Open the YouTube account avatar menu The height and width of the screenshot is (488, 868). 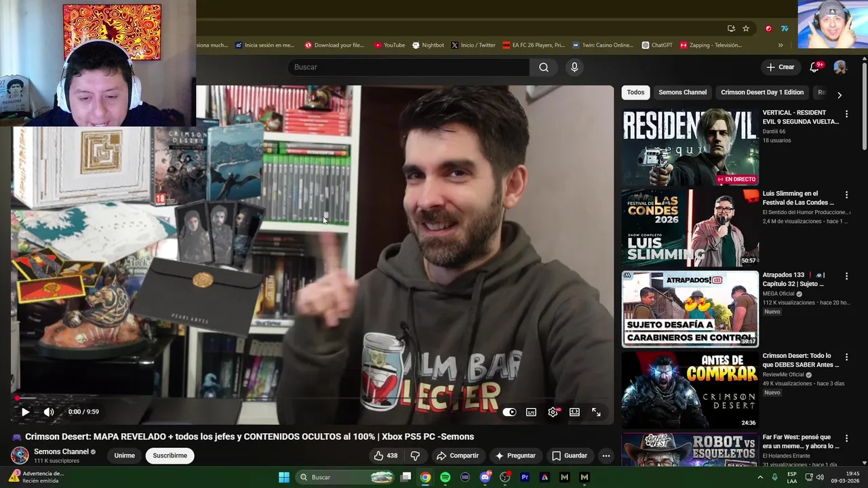[840, 67]
